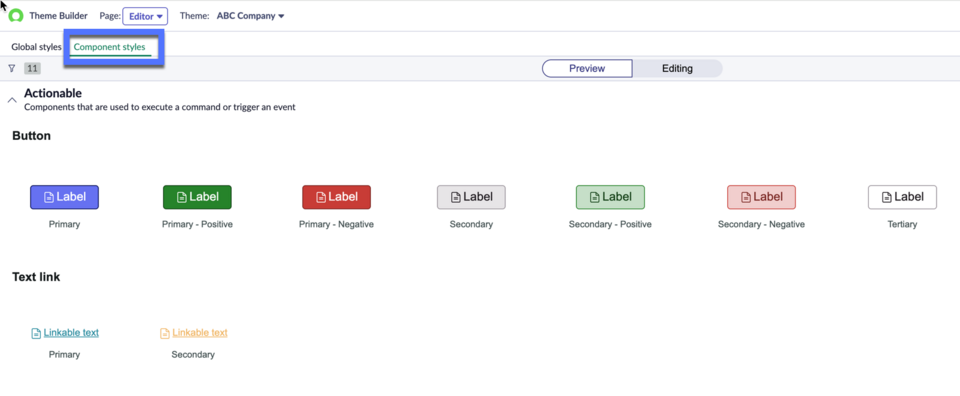Switch to the Component styles tab

110,47
